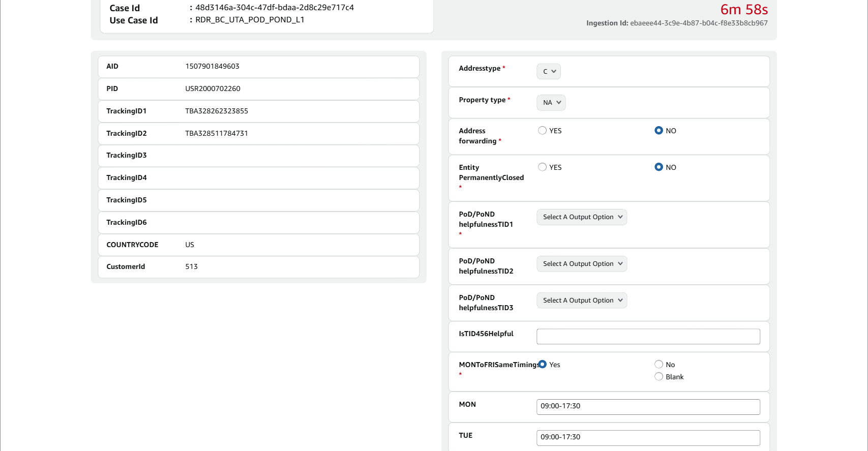Expand the Property type dropdown
Screen dimensions: 868x451
coord(551,103)
